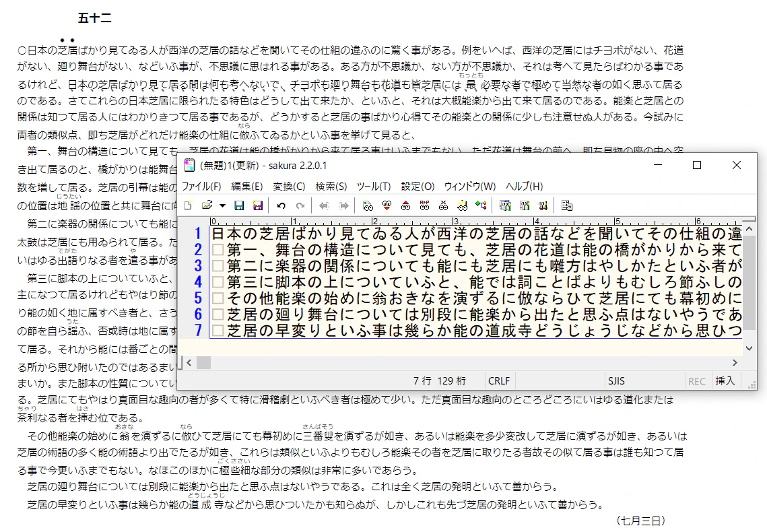The width and height of the screenshot is (767, 532).
Task: Click the line number 1
Action: 197,233
